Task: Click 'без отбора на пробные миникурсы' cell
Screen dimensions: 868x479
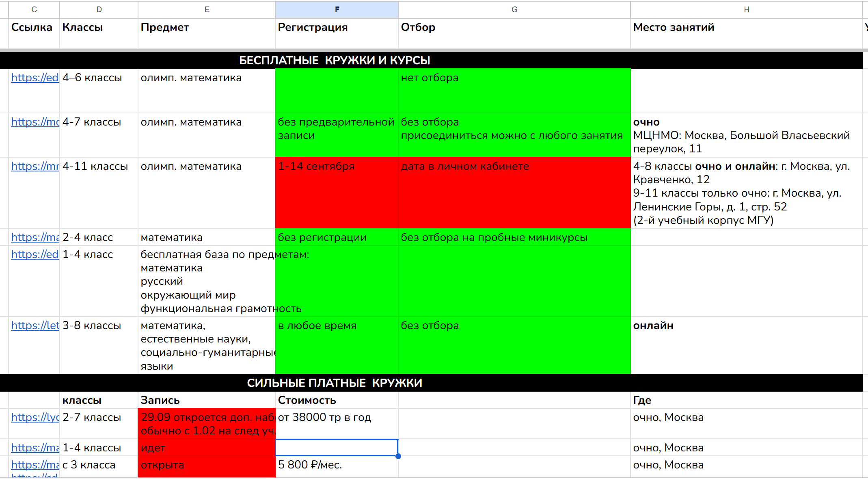Action: [514, 237]
